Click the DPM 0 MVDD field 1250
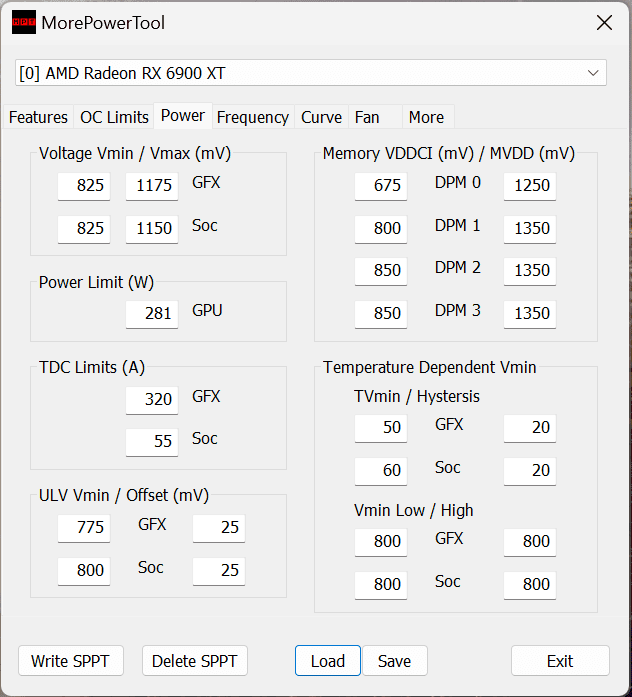 point(530,186)
